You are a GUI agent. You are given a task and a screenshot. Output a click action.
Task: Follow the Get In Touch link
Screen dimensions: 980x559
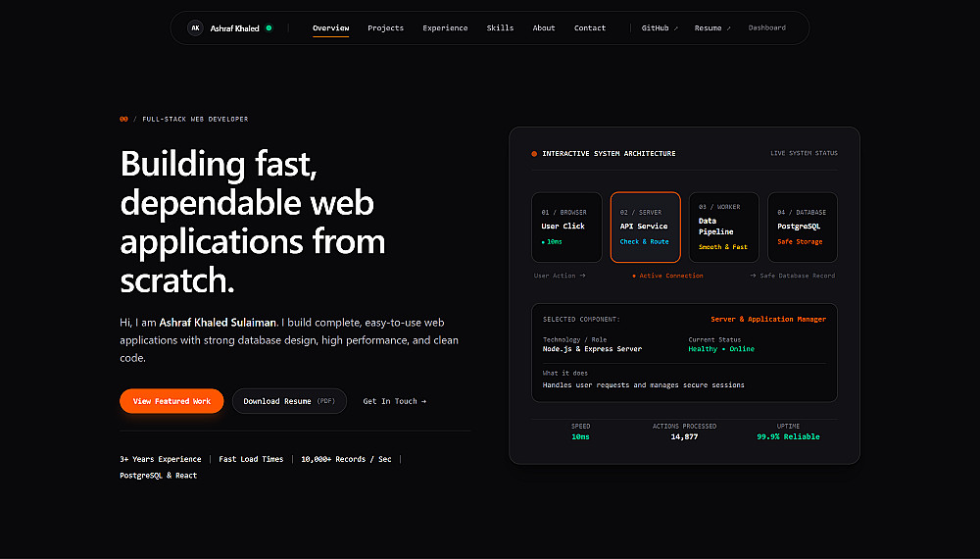pos(394,401)
